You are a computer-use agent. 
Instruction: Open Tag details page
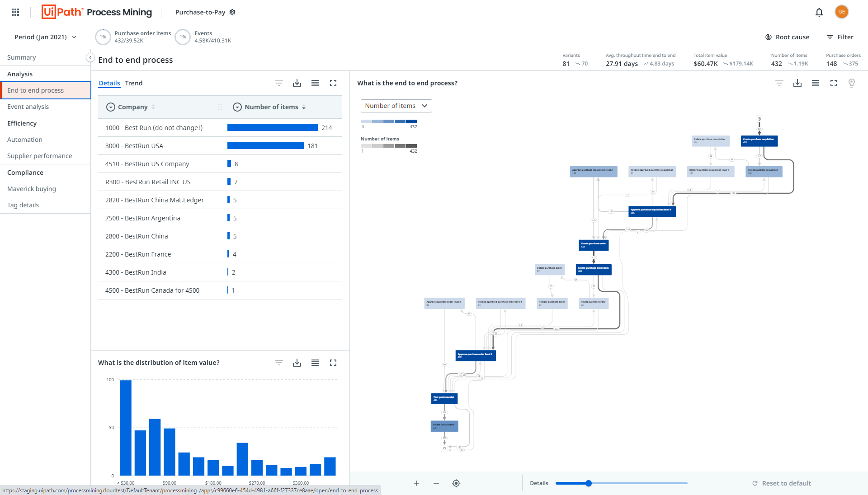click(45, 205)
